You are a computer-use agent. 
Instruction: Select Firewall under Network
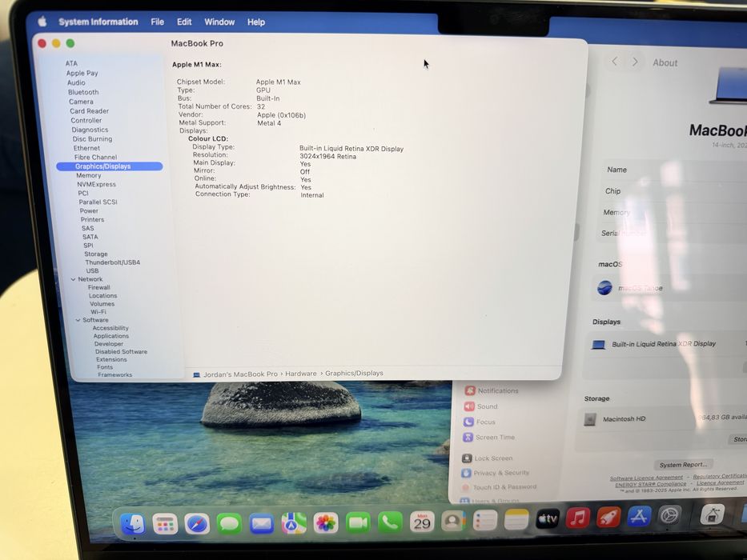tap(98, 287)
